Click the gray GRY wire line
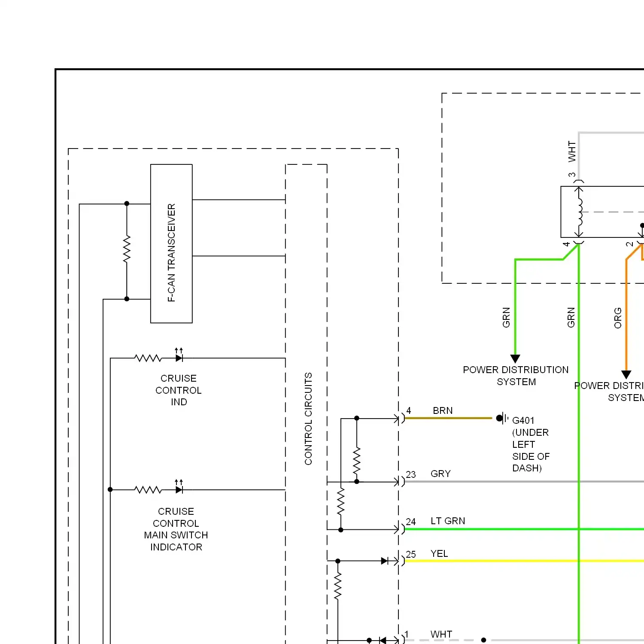This screenshot has width=644, height=644. (x=524, y=482)
